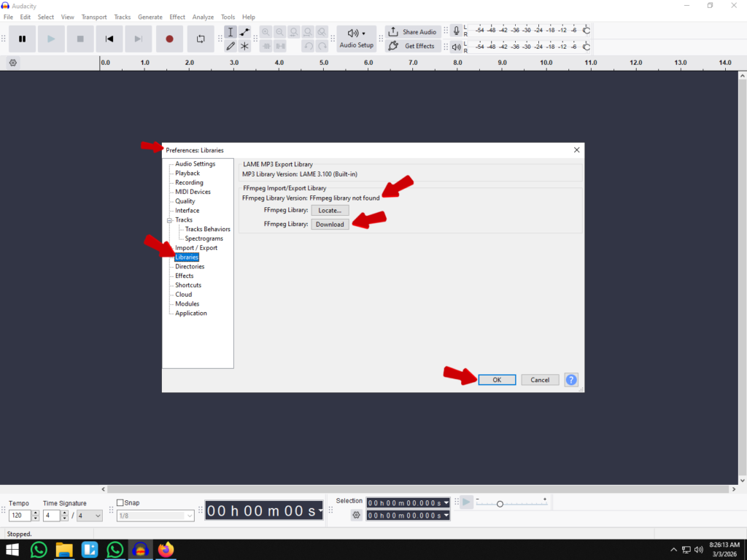
Task: Select the Draw pencil tool
Action: [231, 46]
